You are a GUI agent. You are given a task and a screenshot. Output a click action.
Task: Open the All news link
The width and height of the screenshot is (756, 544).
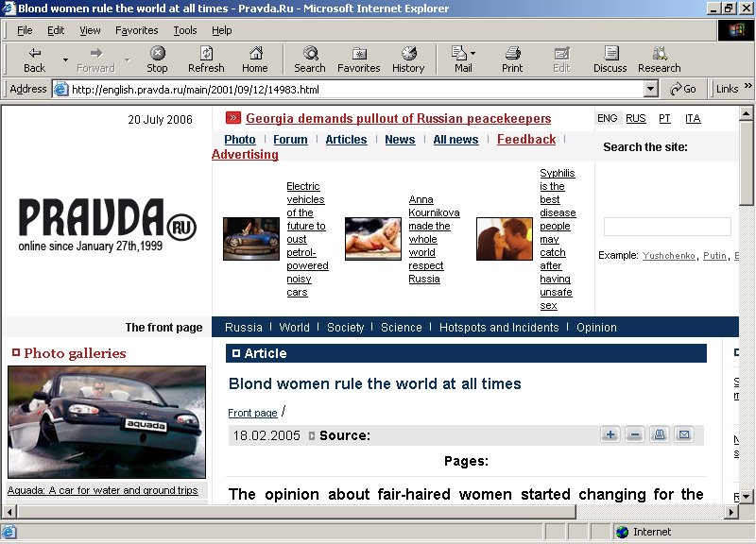pyautogui.click(x=455, y=139)
